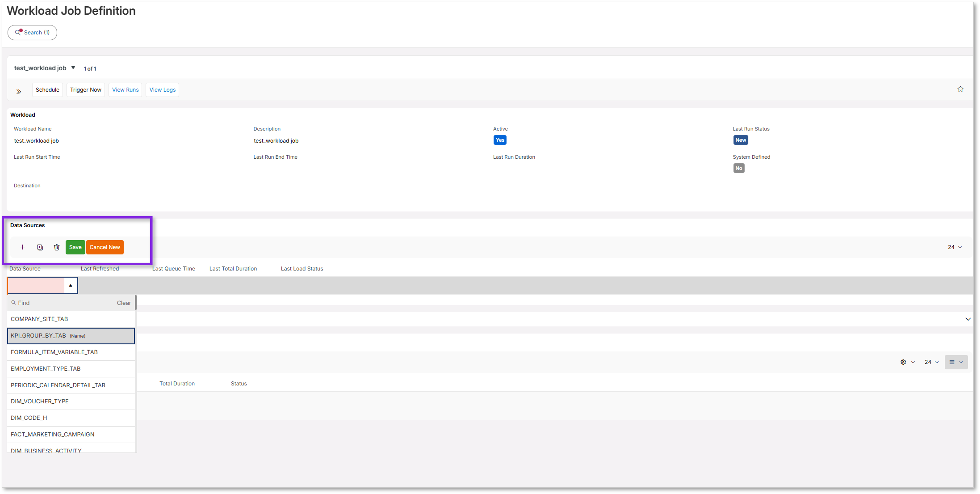Expand the chevron at the right of the collapsed section
This screenshot has height=494, width=980.
(x=968, y=319)
